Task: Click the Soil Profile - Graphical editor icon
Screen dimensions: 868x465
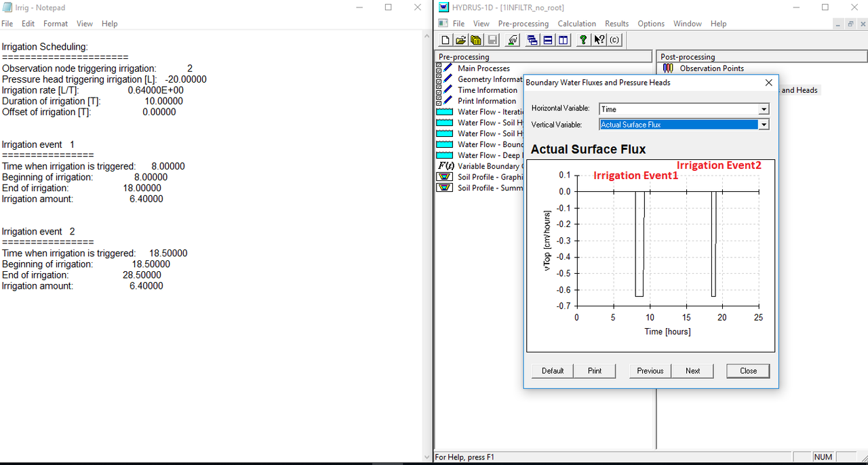Action: [444, 177]
